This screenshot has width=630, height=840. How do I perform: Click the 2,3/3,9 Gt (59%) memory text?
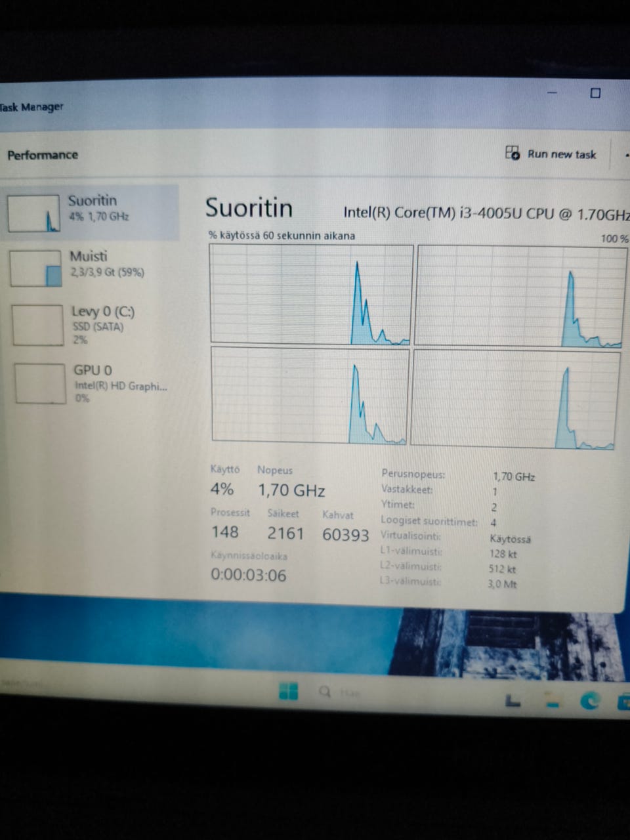point(107,272)
